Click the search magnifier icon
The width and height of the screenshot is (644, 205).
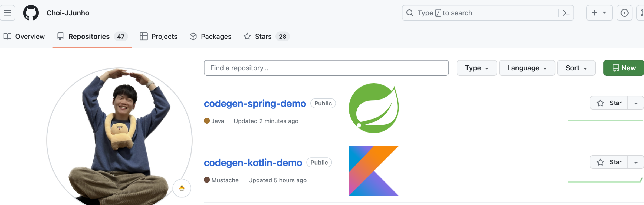410,13
